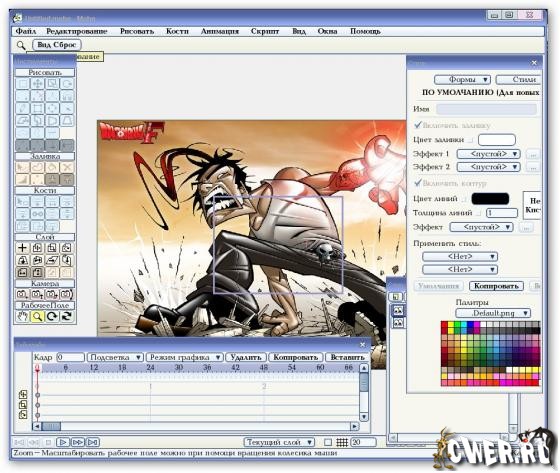This screenshot has width=560, height=473.
Task: Click the new layer icon in layers panel
Action: click(396, 297)
